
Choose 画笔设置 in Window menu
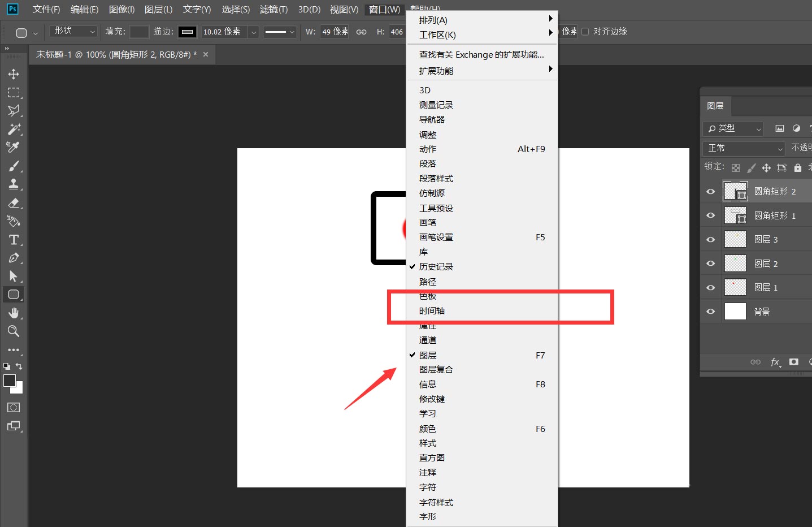pos(482,237)
